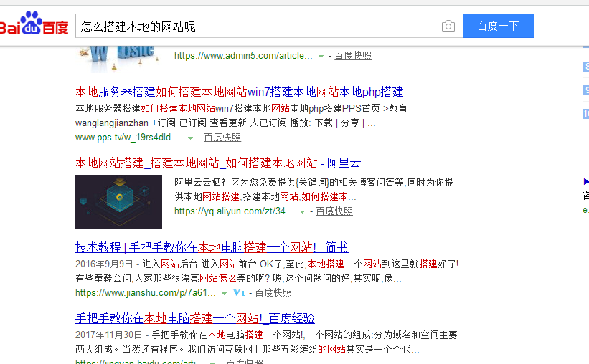Open 百度快照 for aliyun result
The height and width of the screenshot is (364, 589).
pyautogui.click(x=334, y=211)
